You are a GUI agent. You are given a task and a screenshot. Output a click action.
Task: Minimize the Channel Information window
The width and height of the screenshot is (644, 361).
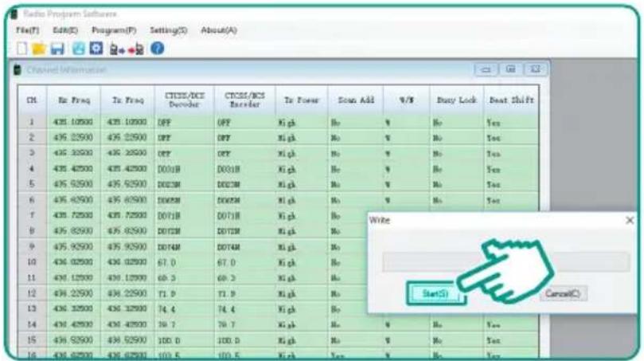point(486,69)
